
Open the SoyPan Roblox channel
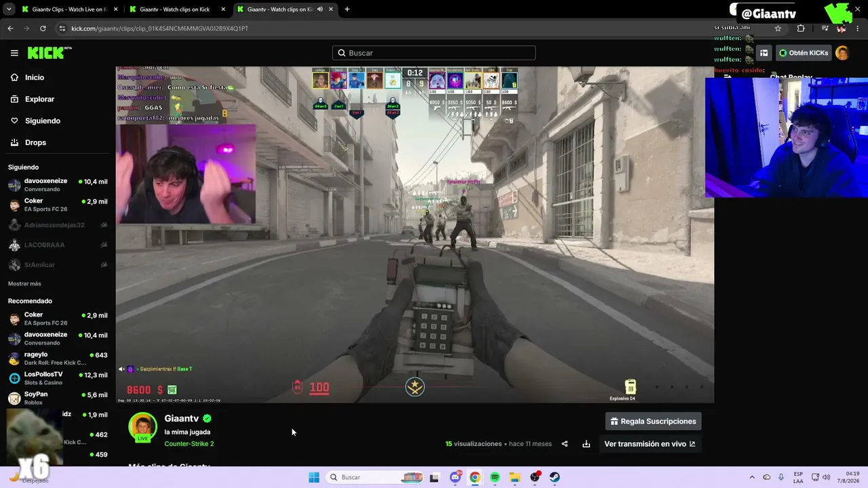pos(58,398)
